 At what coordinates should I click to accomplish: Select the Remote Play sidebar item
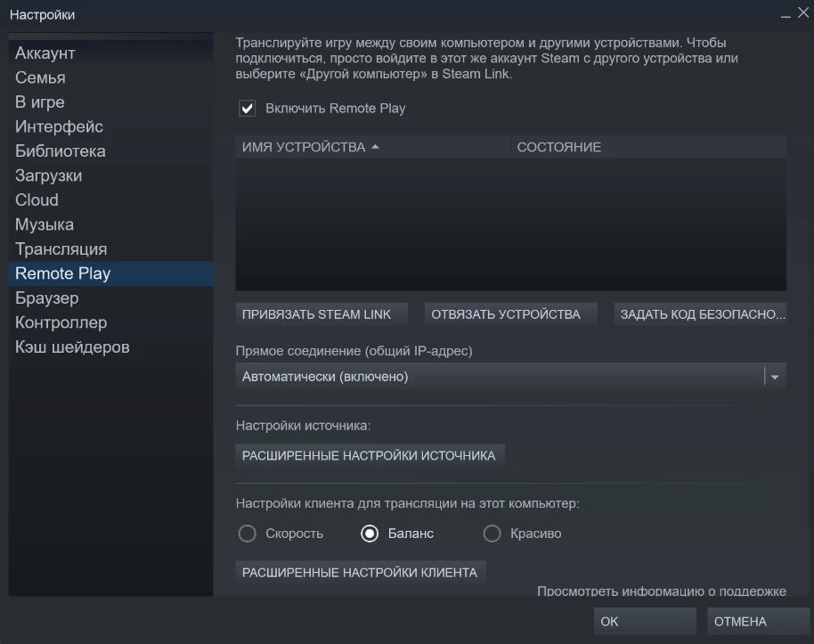(110, 273)
